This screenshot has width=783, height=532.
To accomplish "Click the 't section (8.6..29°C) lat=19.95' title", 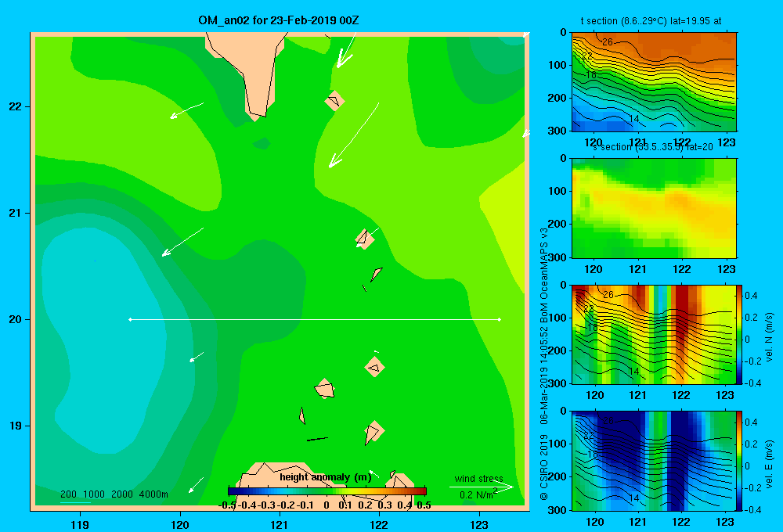I will pos(651,21).
